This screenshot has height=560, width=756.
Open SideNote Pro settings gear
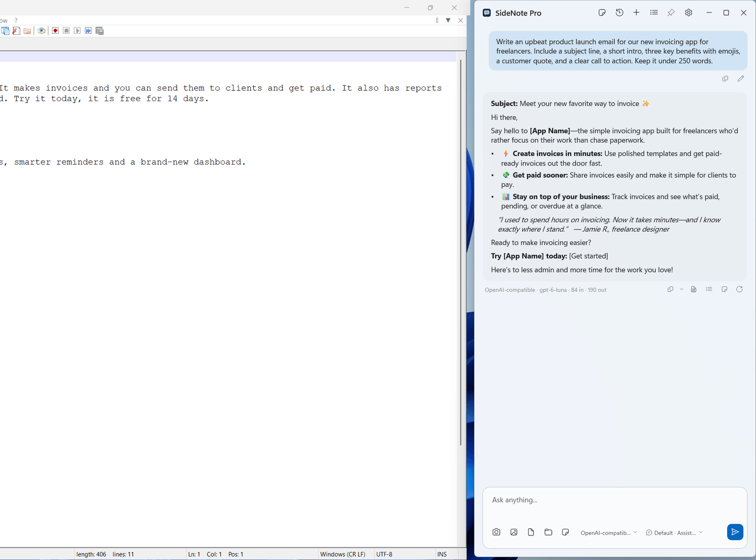click(x=688, y=13)
